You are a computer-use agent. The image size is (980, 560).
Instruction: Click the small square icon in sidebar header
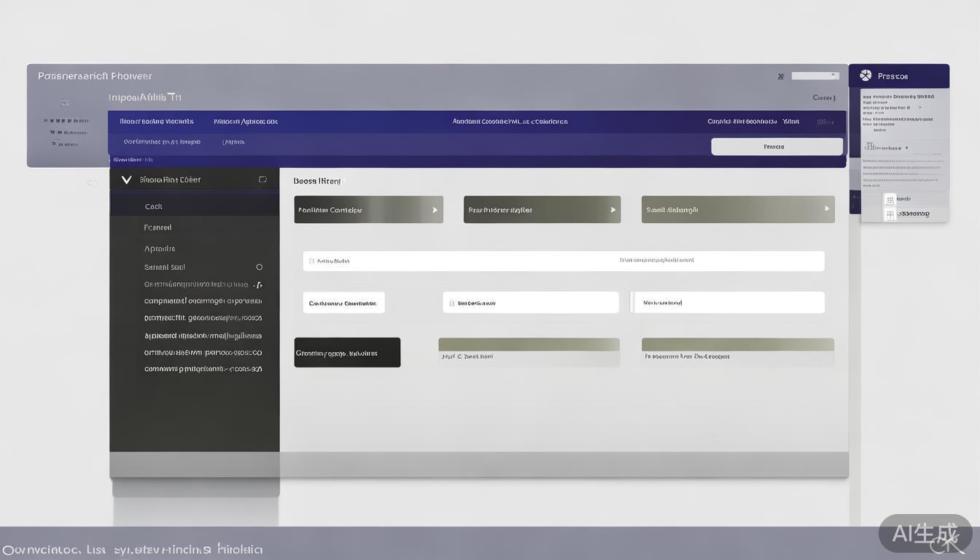click(262, 179)
